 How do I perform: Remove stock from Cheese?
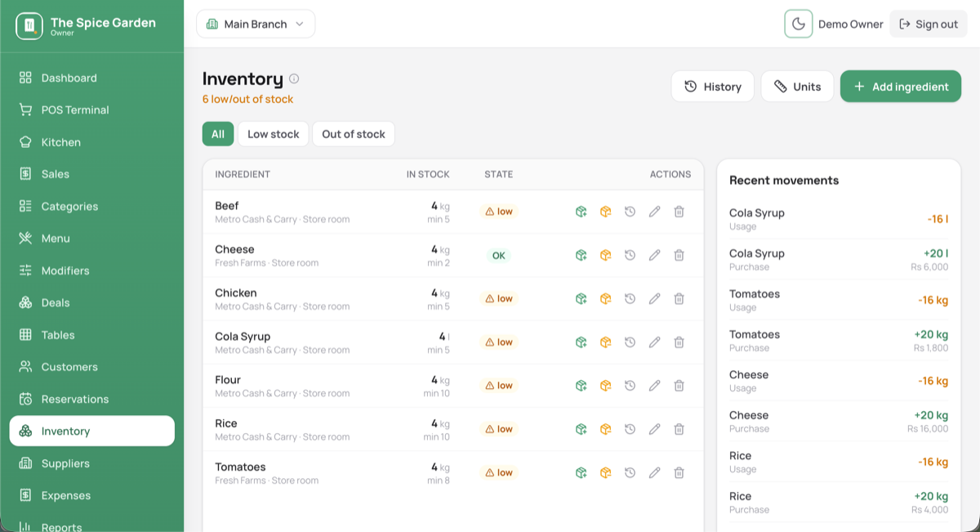[605, 255]
